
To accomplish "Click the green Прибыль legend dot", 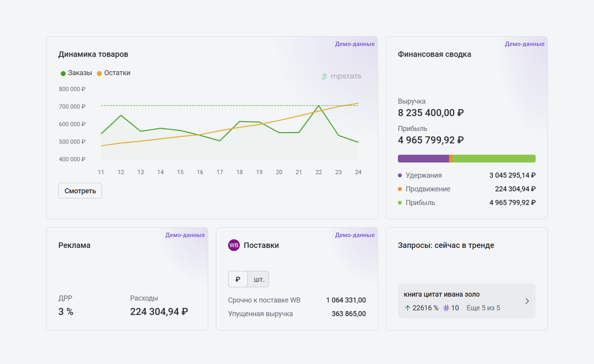I will click(x=400, y=203).
